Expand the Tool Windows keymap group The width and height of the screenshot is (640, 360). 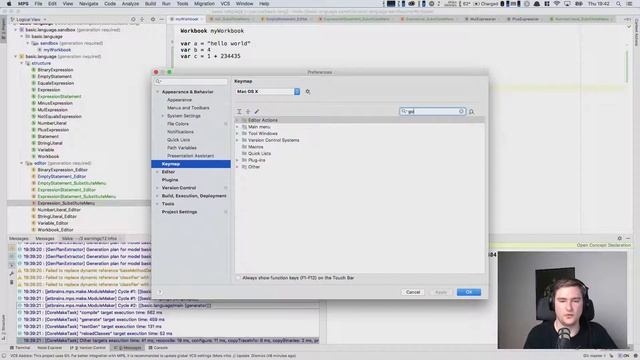click(x=238, y=133)
